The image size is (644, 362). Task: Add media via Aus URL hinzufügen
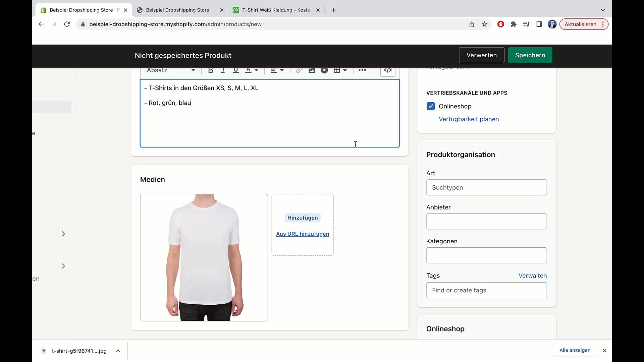coord(303,234)
